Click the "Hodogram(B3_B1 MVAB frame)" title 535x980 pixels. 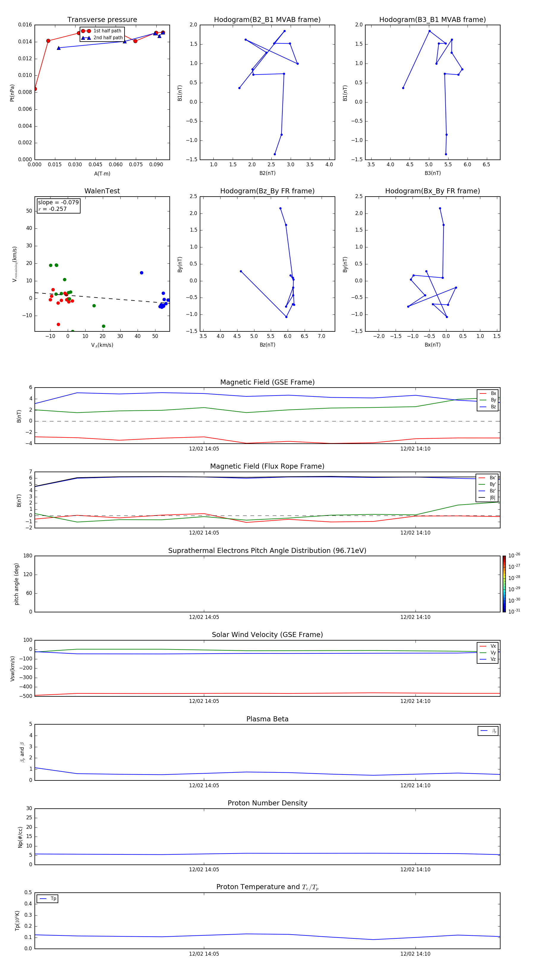432,20
